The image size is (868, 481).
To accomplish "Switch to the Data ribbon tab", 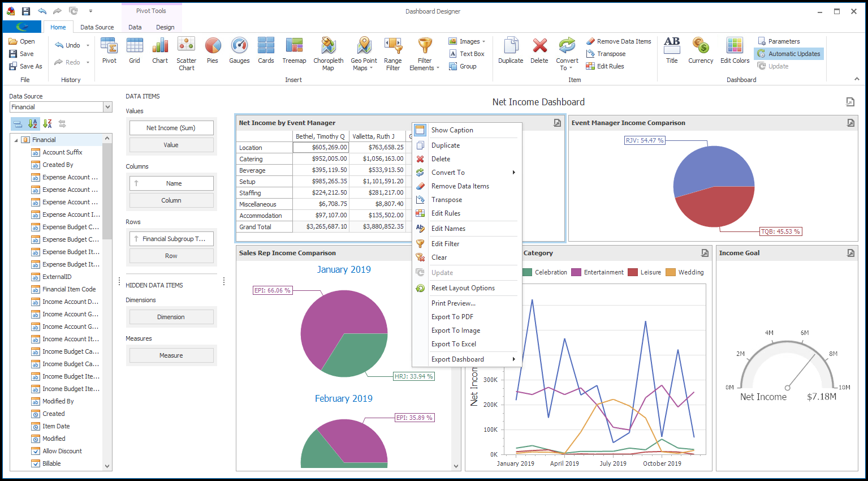I will [x=135, y=27].
